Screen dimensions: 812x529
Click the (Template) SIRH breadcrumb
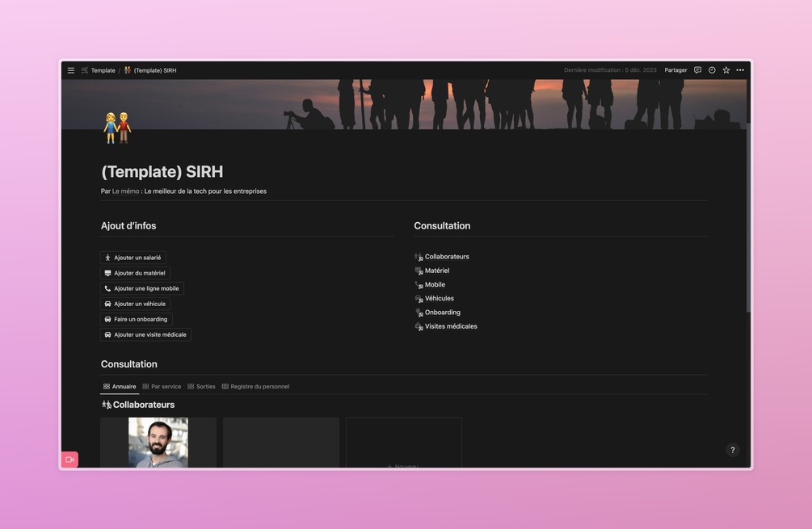155,70
